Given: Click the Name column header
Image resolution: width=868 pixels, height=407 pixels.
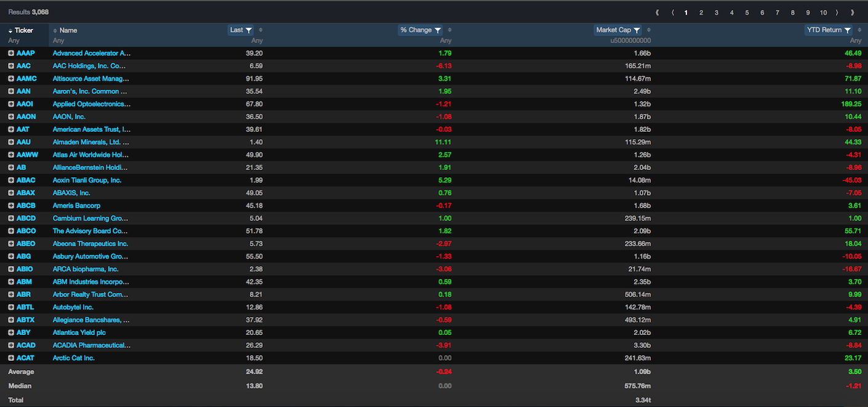Looking at the screenshot, I should pos(68,30).
